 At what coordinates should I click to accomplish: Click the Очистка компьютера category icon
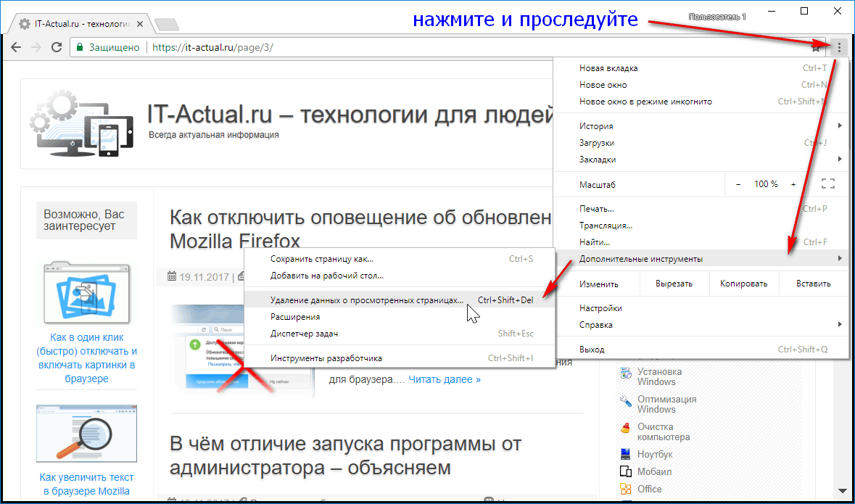pyautogui.click(x=625, y=428)
